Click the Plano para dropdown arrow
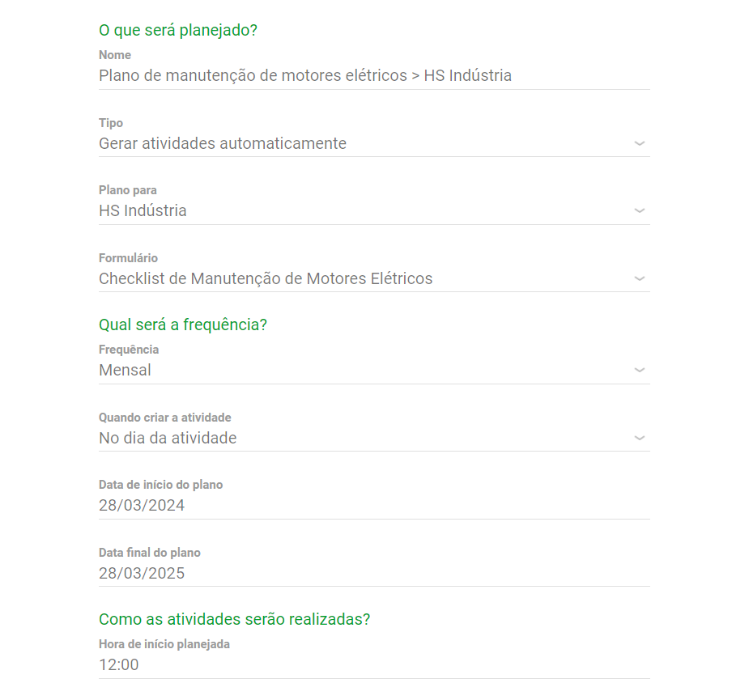Viewport: 749px width, 700px height. [639, 210]
